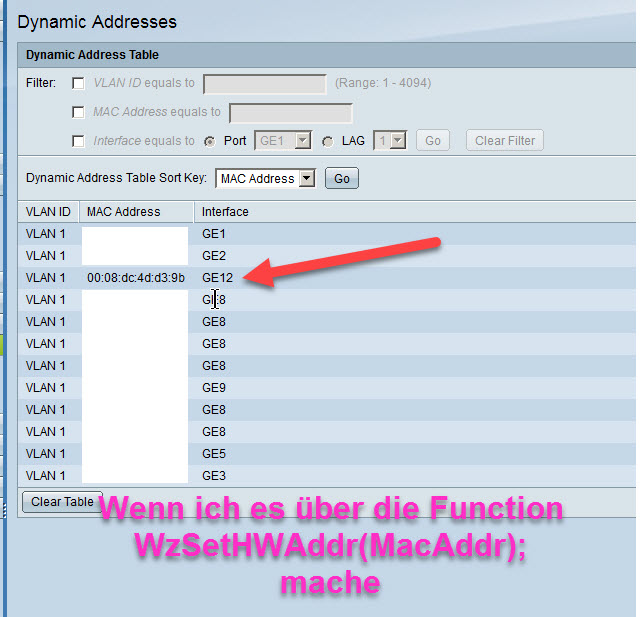Click the GE2 interface cell
This screenshot has height=617, width=641.
point(214,256)
